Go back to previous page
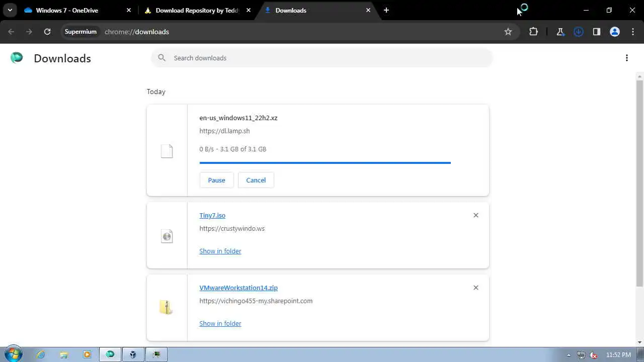 (x=11, y=32)
